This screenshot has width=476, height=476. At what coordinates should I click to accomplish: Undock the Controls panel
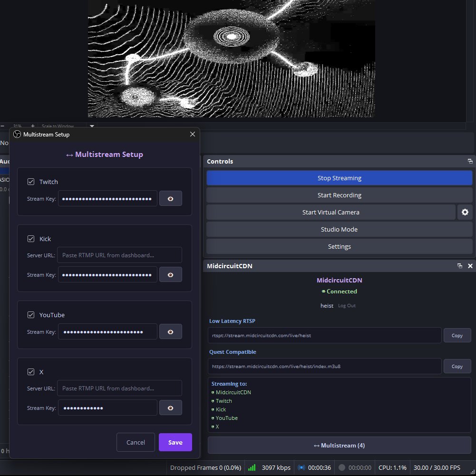point(470,161)
